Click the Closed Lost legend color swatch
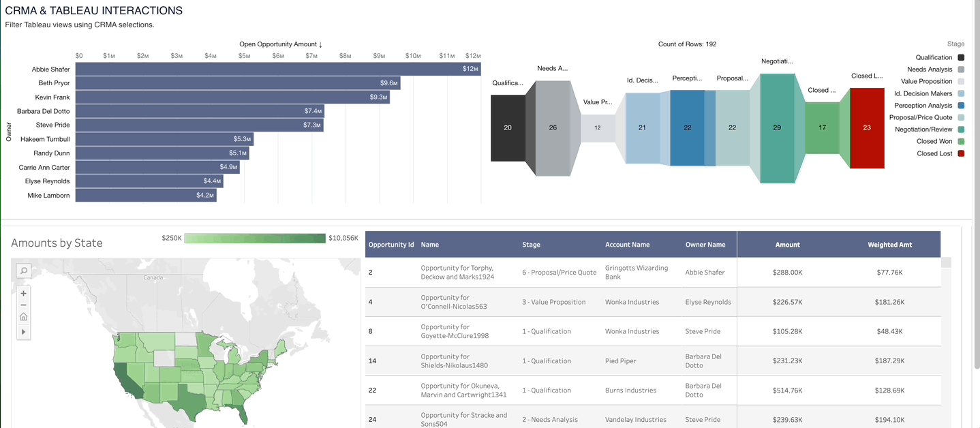 point(960,154)
